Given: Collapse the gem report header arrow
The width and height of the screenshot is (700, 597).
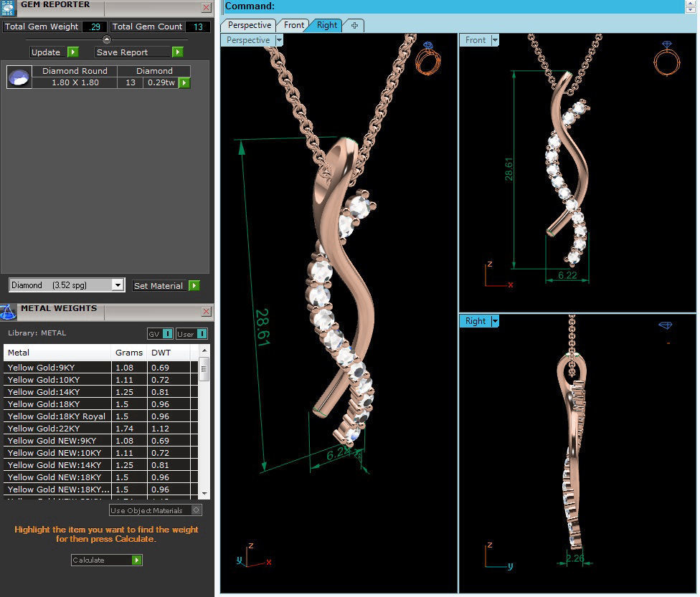Looking at the screenshot, I should (107, 39).
